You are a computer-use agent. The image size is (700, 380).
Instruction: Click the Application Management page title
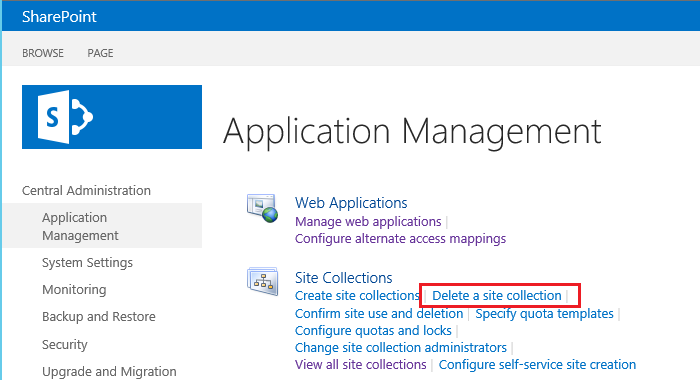click(x=412, y=131)
